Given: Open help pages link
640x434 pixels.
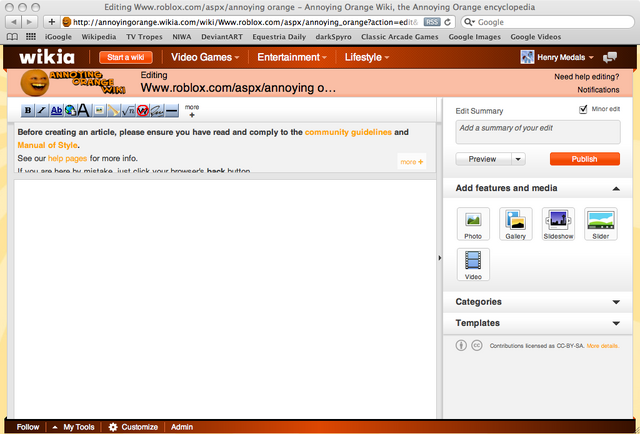Looking at the screenshot, I should click(x=67, y=158).
